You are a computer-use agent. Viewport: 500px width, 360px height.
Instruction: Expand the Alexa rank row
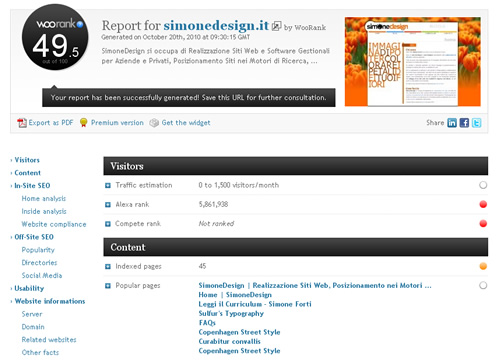[x=108, y=205]
